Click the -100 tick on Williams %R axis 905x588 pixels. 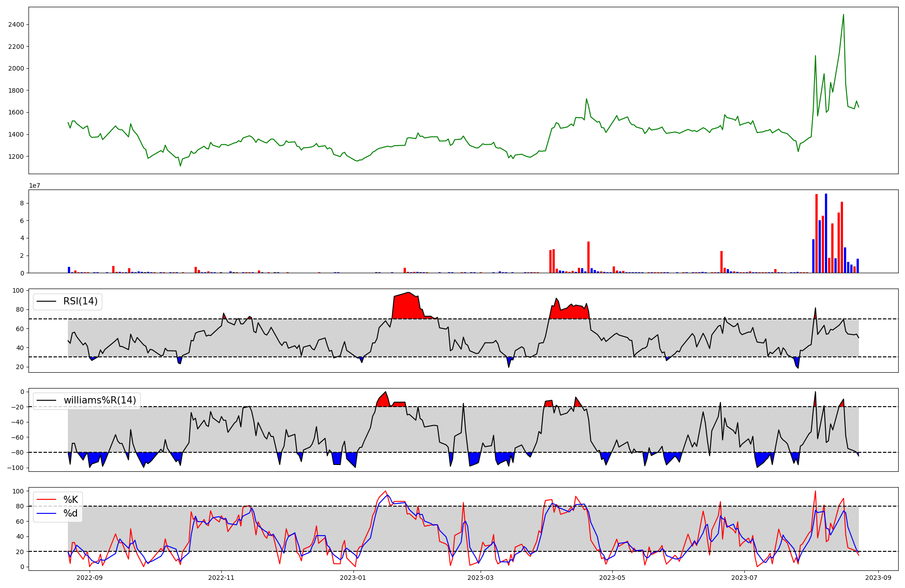(16, 468)
